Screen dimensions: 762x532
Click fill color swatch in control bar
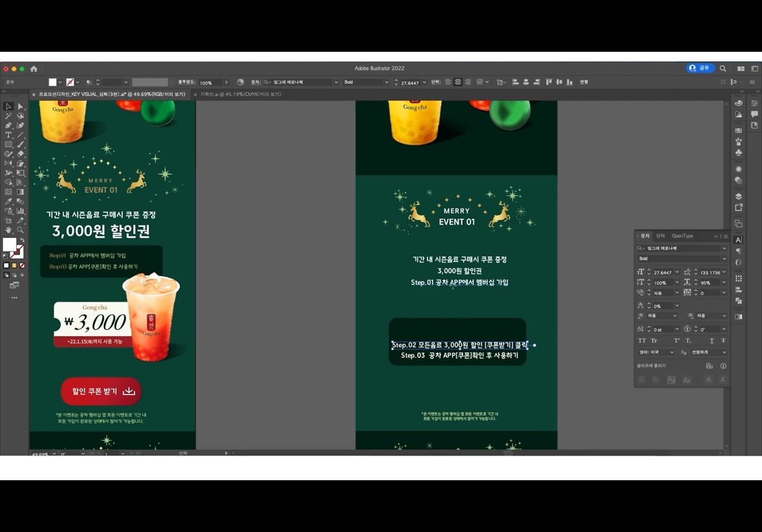coord(52,82)
